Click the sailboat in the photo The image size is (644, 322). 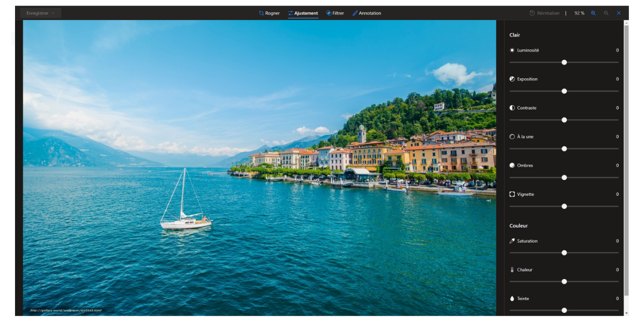pos(186,199)
